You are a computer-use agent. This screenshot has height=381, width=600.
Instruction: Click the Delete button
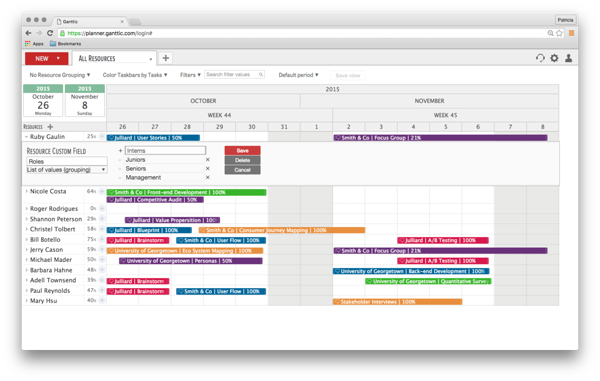coord(242,160)
